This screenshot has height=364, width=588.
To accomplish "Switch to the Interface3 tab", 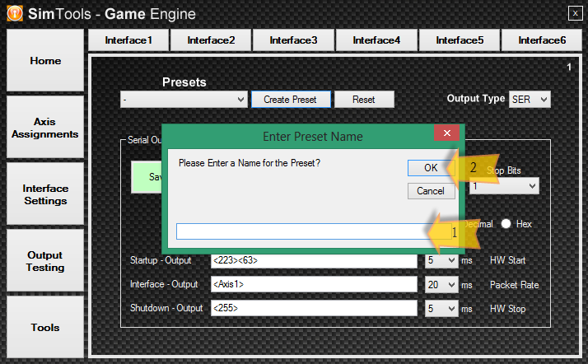I will 294,40.
